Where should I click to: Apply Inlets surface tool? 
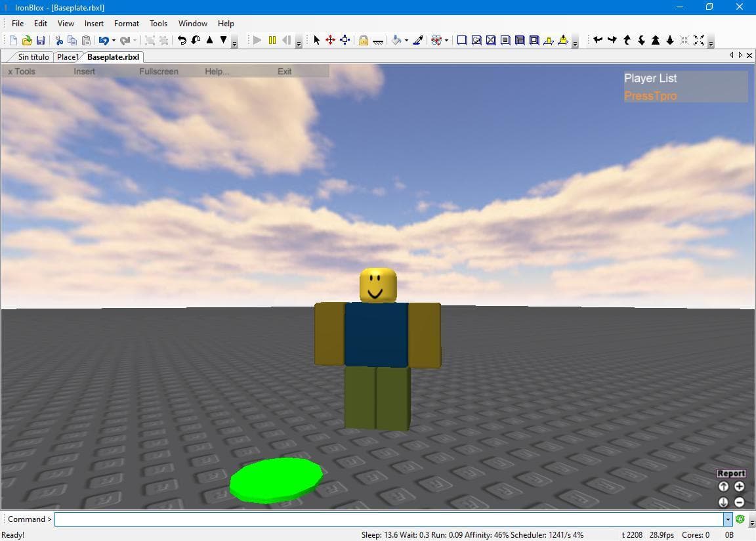[x=520, y=41]
